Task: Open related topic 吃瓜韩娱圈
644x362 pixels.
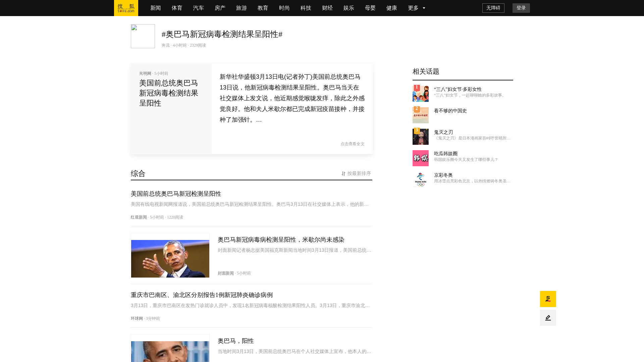Action: click(446, 154)
